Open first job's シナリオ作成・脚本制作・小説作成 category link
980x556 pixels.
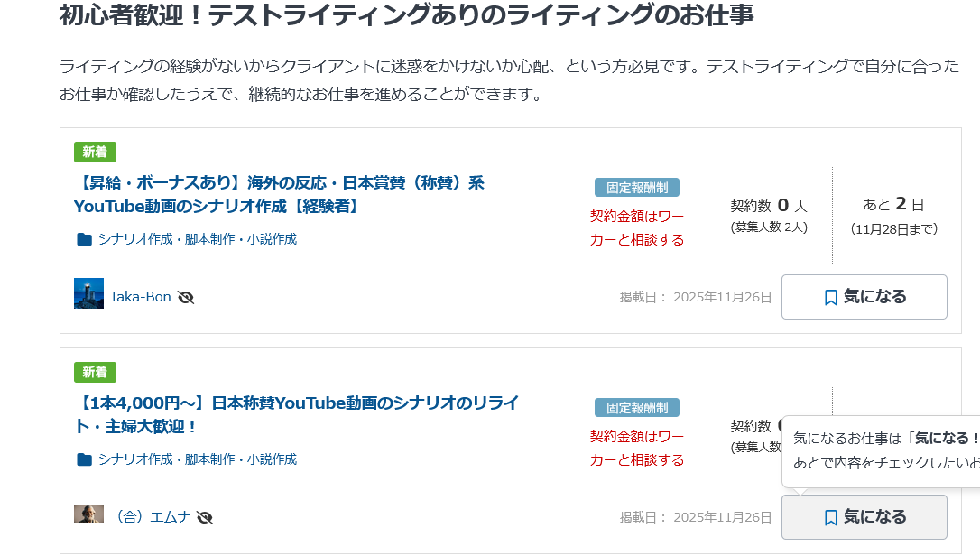[x=198, y=239]
